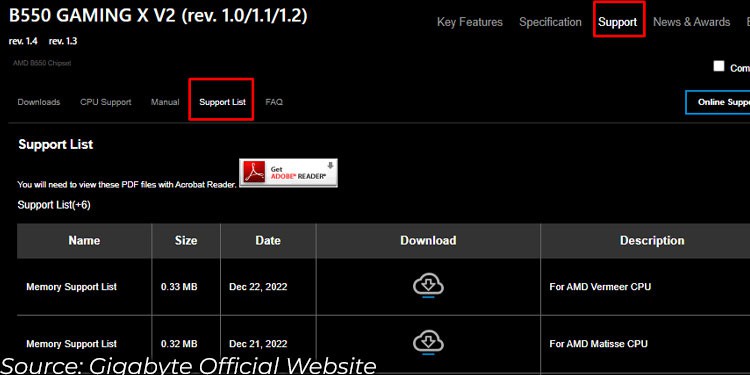Download the Memory Support List for Matisse CPU
Screen dimensions: 750x375
428,342
